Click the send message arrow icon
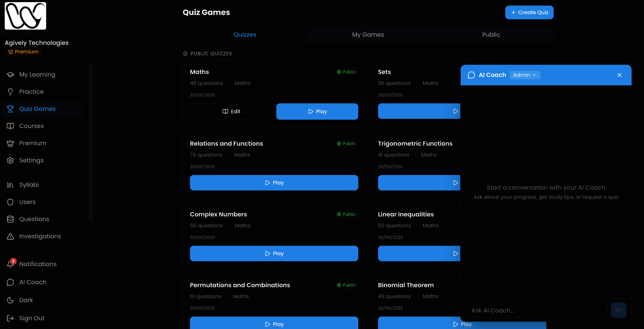 click(618, 310)
